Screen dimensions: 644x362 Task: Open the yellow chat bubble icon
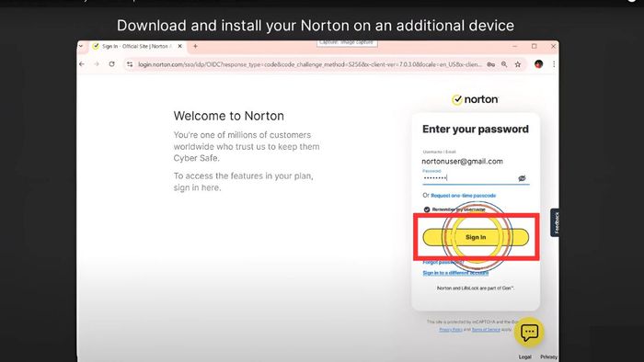[529, 332]
